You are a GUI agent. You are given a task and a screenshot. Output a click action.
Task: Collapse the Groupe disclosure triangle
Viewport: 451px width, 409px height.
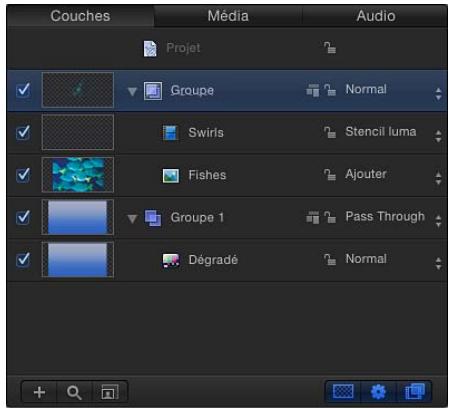(x=132, y=91)
